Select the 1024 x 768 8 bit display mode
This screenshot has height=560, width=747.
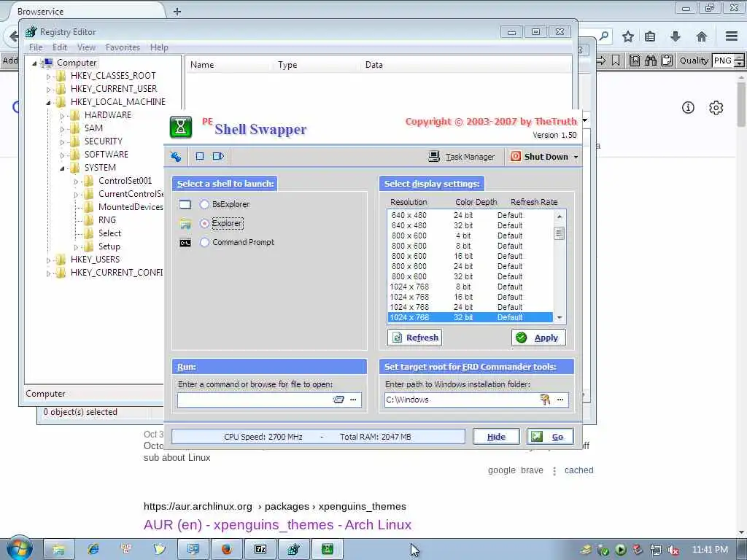470,287
